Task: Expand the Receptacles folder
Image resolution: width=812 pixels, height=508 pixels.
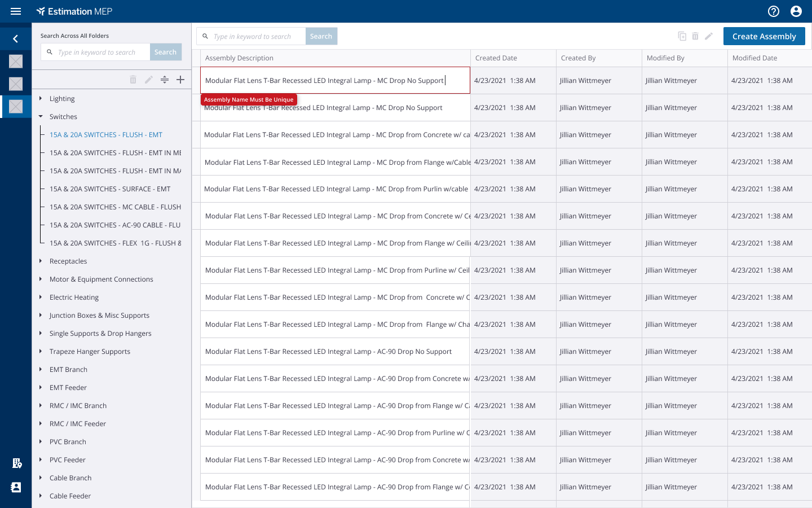Action: [x=41, y=261]
